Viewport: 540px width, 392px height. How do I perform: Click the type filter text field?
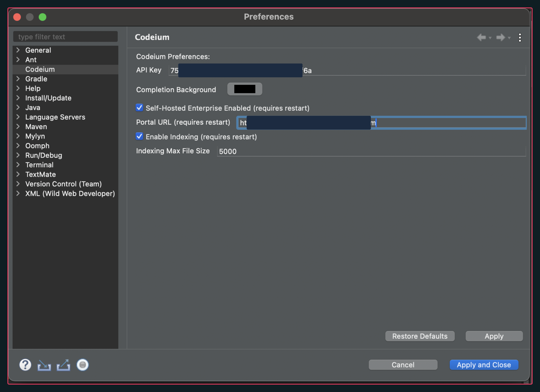point(65,37)
